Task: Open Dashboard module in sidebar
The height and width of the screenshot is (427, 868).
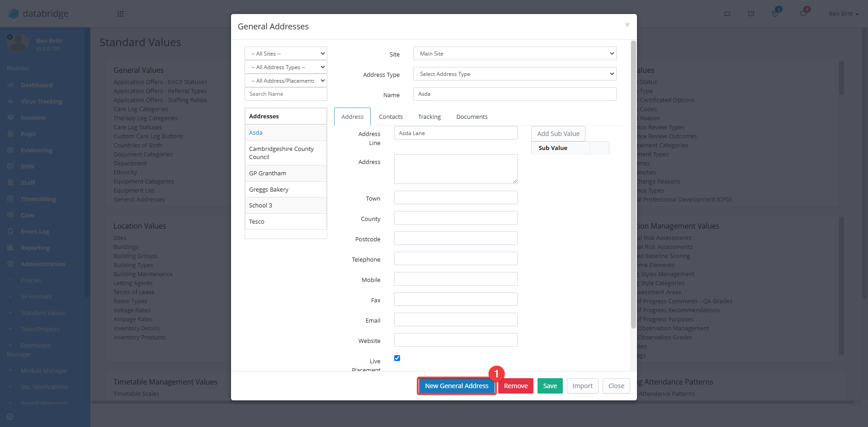Action: coord(37,85)
